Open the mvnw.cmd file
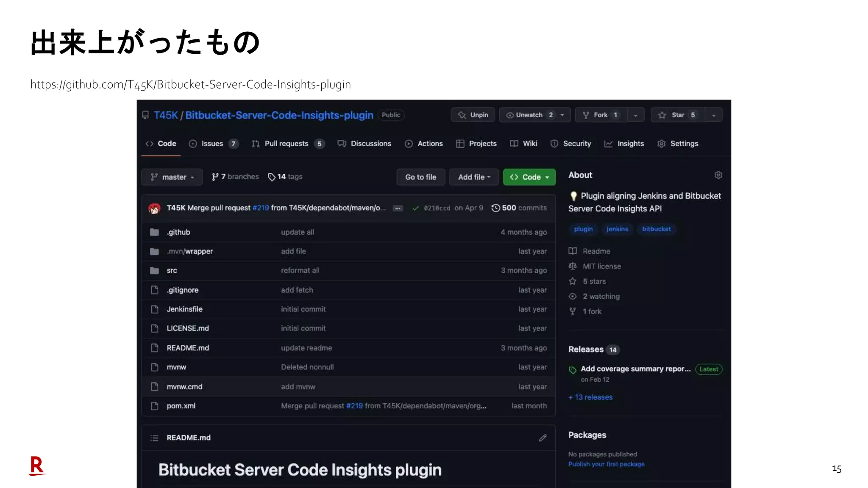868x488 pixels. click(x=184, y=387)
